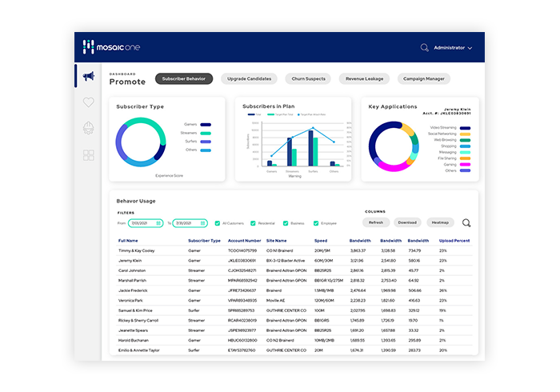Open calendar icon in From date field
This screenshot has height=392, width=560.
click(159, 223)
